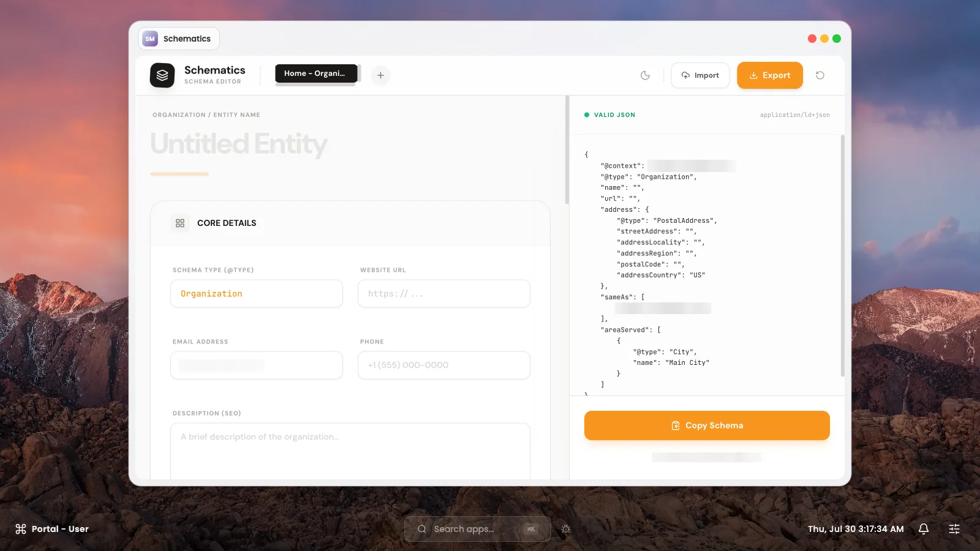Click the Schema Type Organization field

tap(257, 294)
